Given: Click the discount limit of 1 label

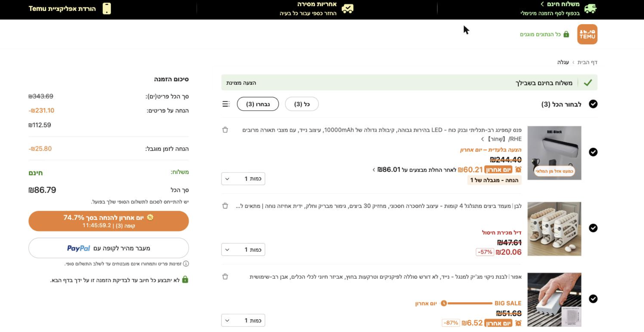Looking at the screenshot, I should [494, 180].
